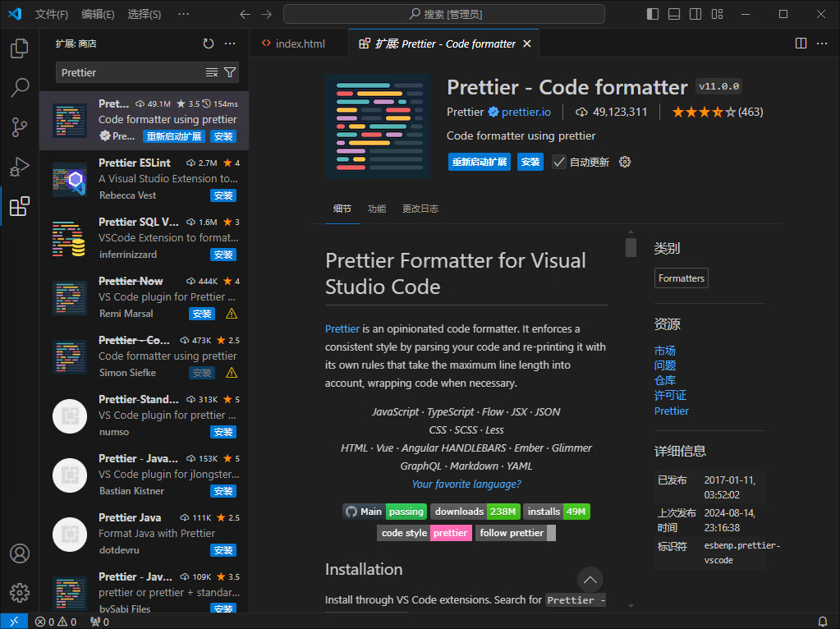840x629 pixels.
Task: Toggle the 自动更新 checkbox for Prettier
Action: click(x=559, y=162)
